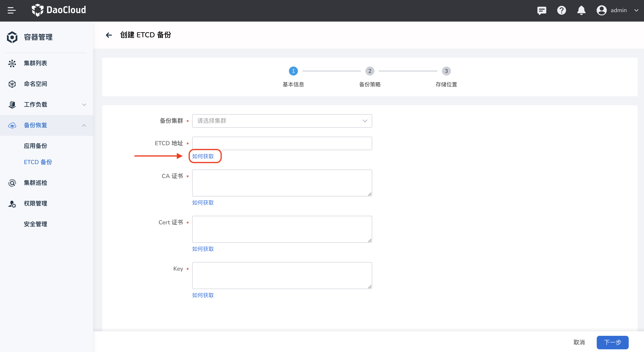Screen dimensions: 644x352
Task: Open the 备份集群 cluster dropdown
Action: tap(282, 121)
